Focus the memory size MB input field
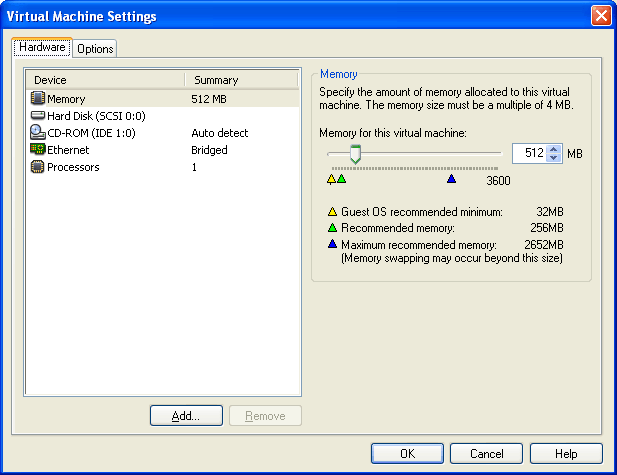 coord(529,153)
